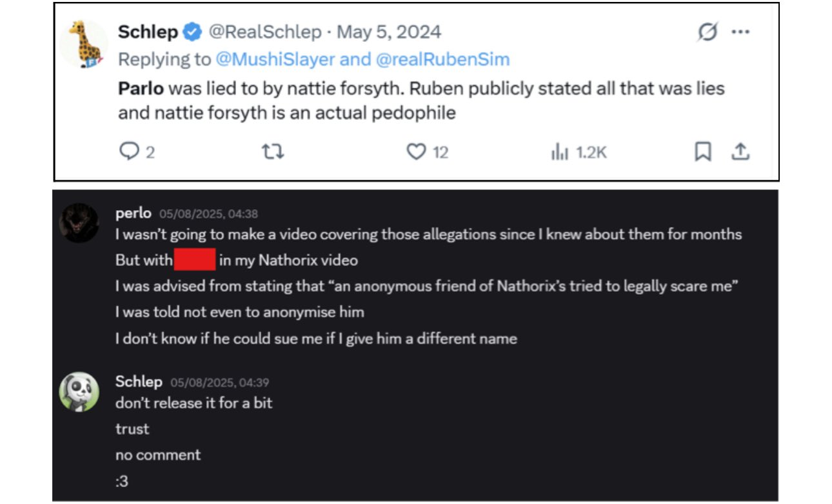
Task: Open tweet analytics bar chart icon
Action: coord(559,152)
